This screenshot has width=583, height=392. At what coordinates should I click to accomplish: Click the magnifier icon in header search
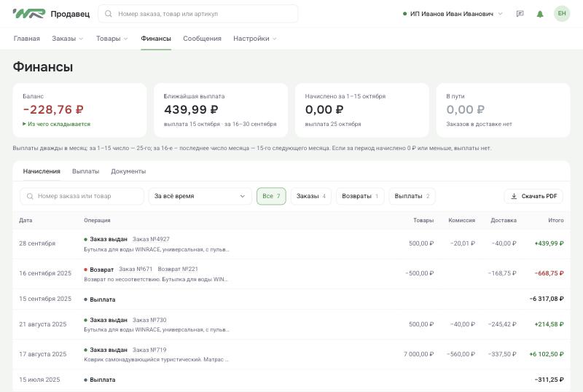pyautogui.click(x=108, y=14)
